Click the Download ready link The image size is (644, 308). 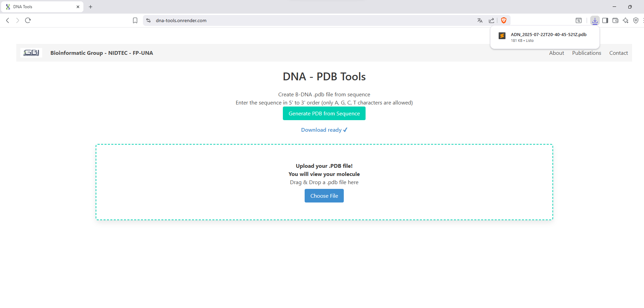324,130
